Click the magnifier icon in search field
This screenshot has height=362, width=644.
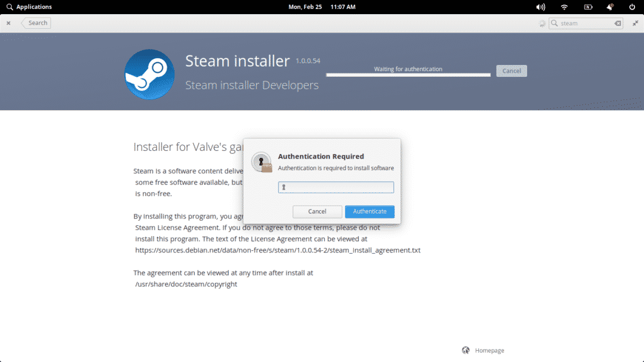(x=555, y=23)
